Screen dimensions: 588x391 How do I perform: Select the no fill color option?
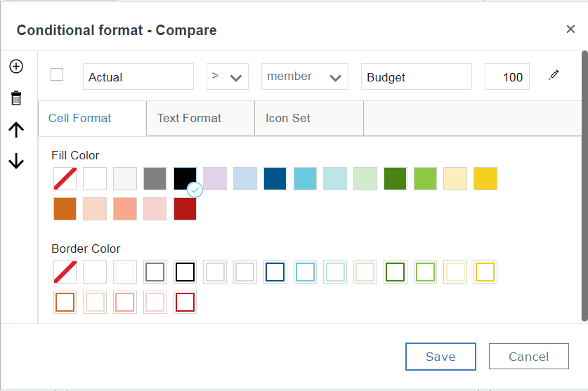coord(65,178)
